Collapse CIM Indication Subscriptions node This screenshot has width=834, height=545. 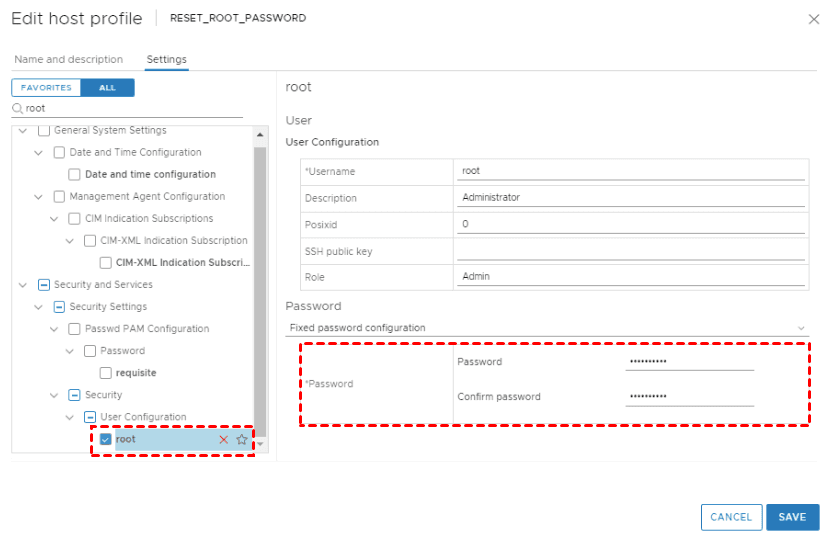pos(54,219)
